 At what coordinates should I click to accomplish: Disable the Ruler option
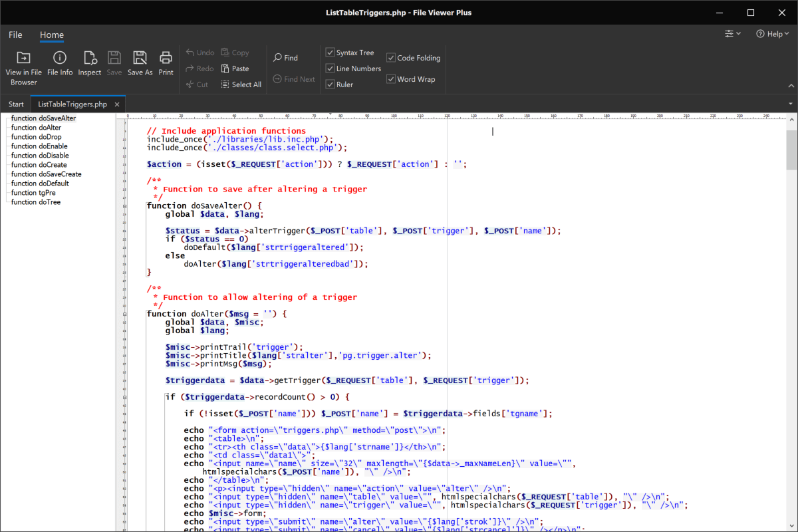tap(330, 84)
